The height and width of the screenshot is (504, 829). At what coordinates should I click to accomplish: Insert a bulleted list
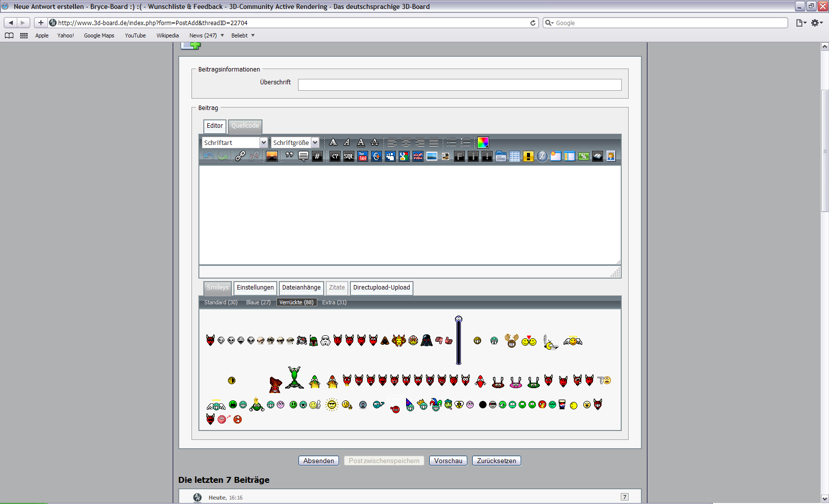(452, 143)
